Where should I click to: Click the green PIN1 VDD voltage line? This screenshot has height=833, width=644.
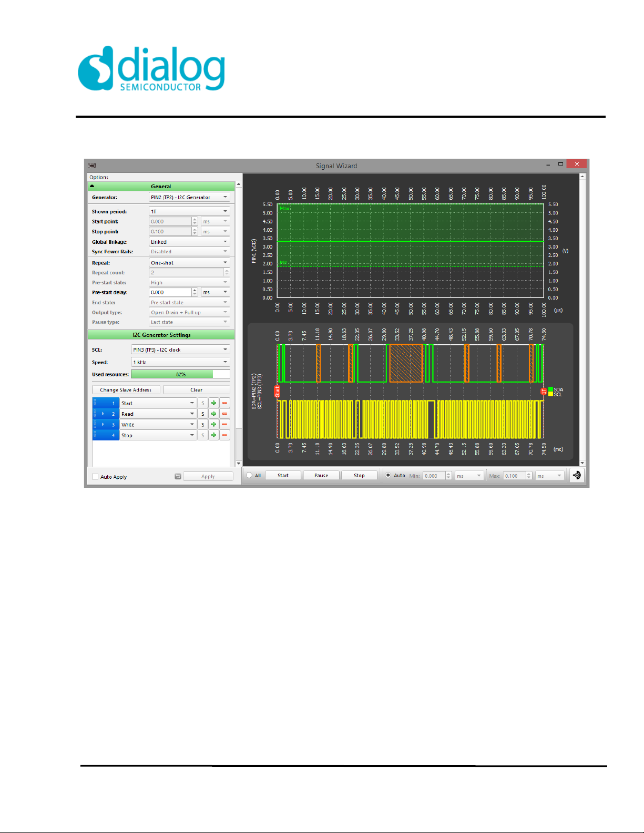pyautogui.click(x=410, y=241)
